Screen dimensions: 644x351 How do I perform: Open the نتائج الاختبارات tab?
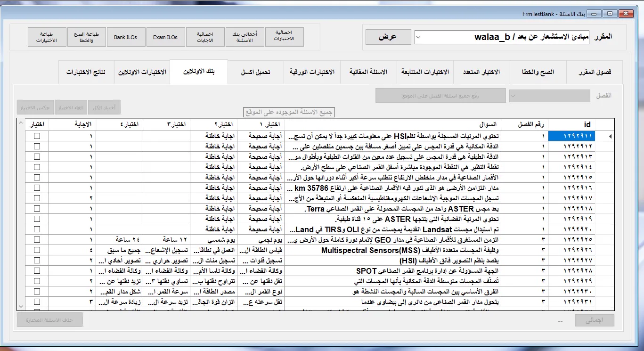pos(86,73)
